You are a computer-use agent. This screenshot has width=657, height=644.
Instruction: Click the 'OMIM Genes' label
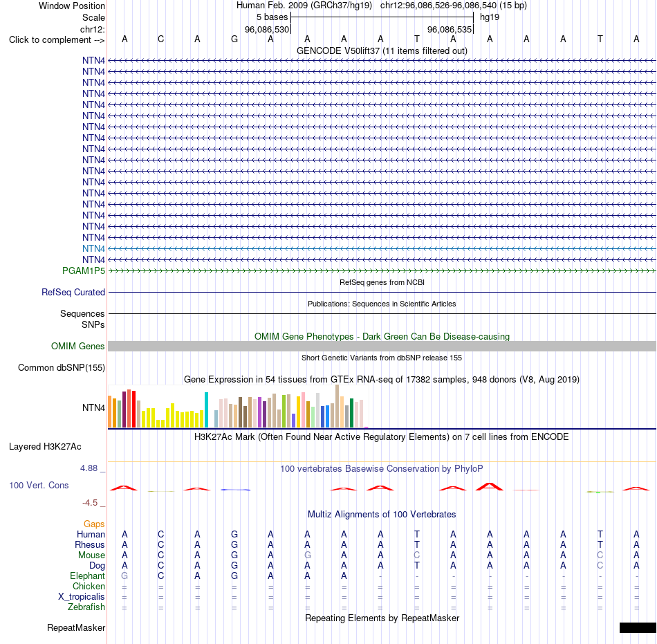[x=77, y=346]
